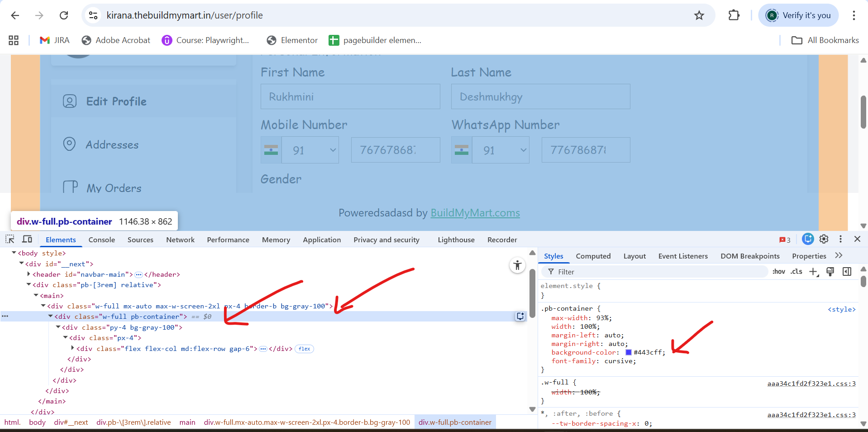868x432 pixels.
Task: Switch to the Network tab
Action: [180, 240]
